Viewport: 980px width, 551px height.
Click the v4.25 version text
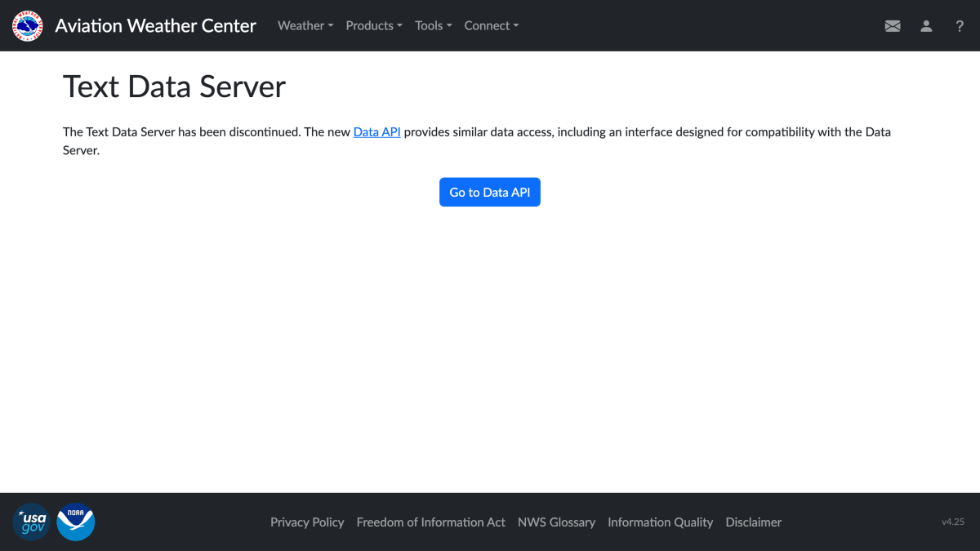click(x=953, y=522)
